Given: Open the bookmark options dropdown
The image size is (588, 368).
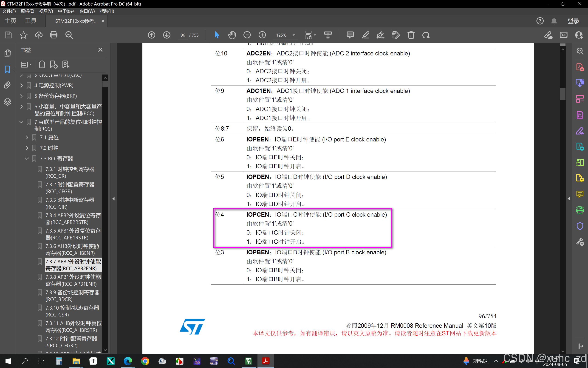Looking at the screenshot, I should coord(26,64).
